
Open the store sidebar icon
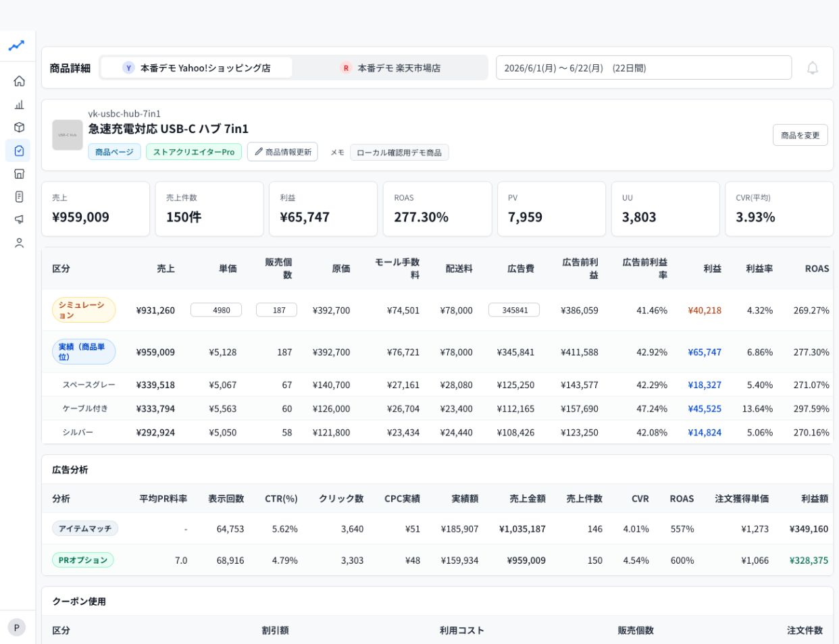click(x=19, y=173)
